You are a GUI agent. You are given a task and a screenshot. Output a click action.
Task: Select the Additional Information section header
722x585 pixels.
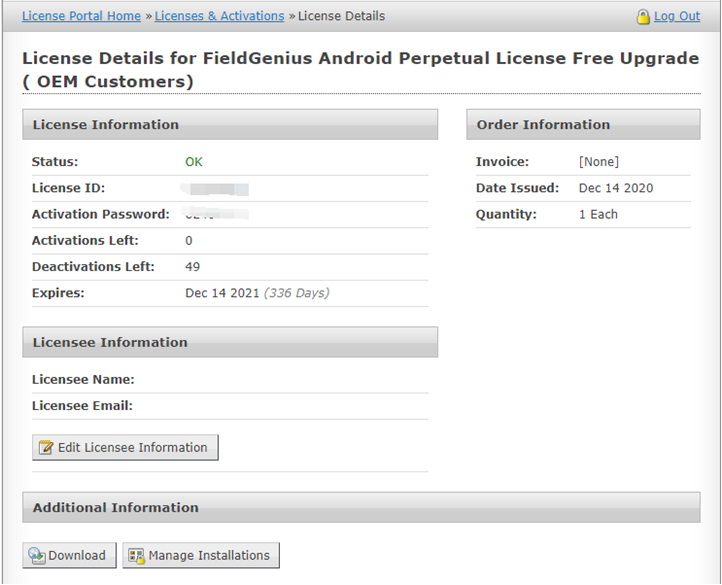(x=361, y=507)
